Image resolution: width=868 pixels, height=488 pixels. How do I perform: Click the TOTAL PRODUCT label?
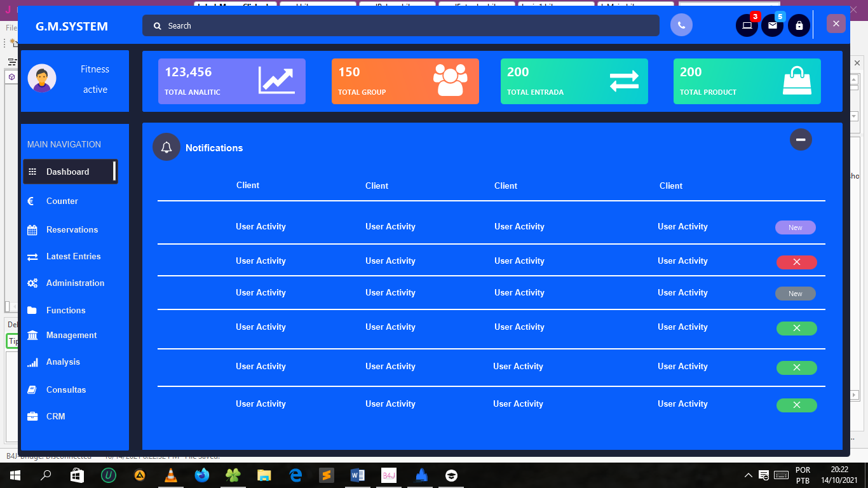click(x=708, y=92)
